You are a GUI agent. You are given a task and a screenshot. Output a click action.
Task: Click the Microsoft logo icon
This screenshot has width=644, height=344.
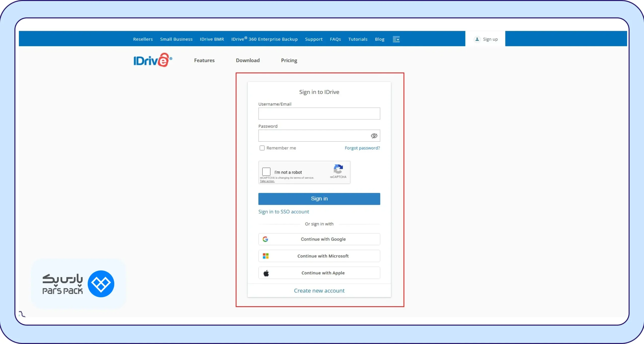[266, 256]
